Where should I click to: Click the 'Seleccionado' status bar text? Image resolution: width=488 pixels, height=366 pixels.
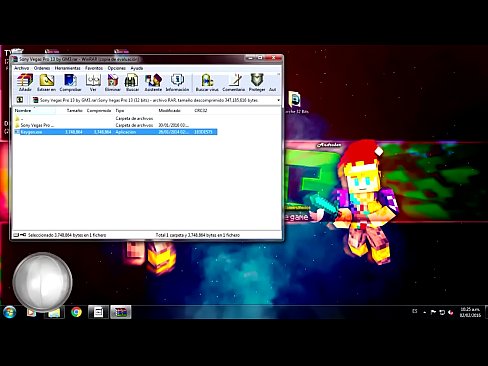[x=67, y=235]
